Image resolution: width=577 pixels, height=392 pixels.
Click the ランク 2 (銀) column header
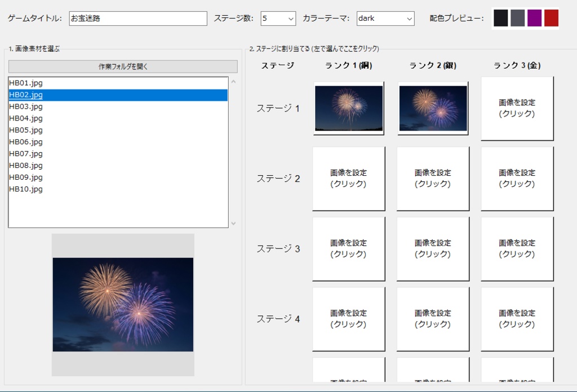point(433,65)
